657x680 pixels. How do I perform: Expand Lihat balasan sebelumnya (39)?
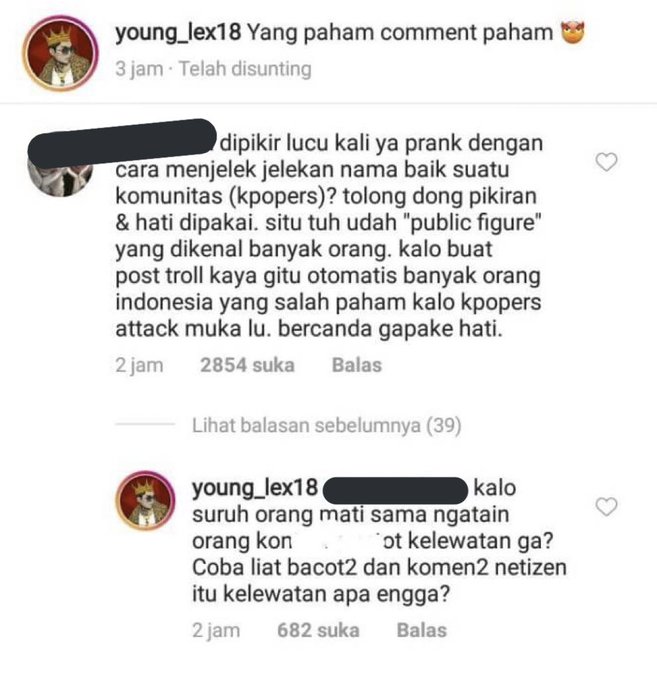[x=326, y=425]
